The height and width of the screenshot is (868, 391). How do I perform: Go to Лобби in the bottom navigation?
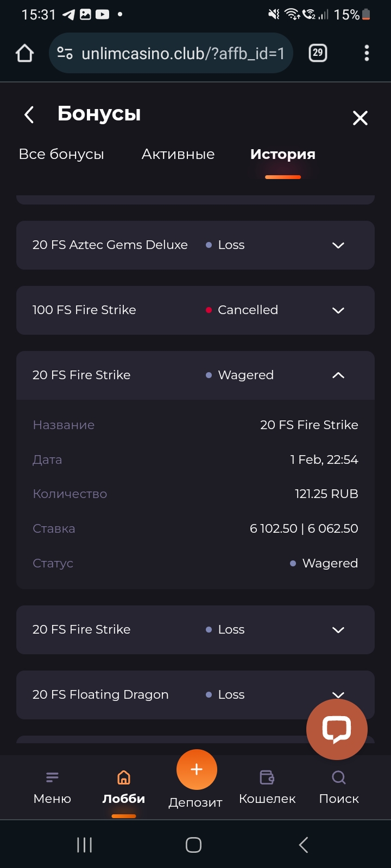(x=124, y=788)
